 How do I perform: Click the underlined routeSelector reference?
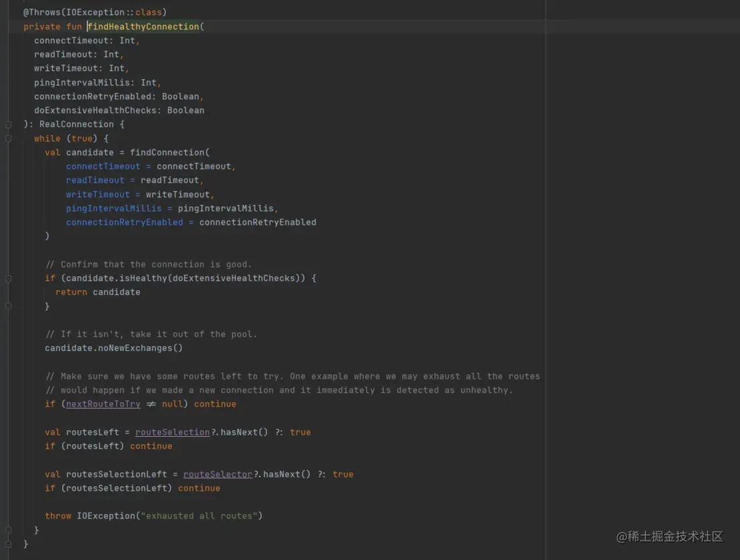[218, 474]
